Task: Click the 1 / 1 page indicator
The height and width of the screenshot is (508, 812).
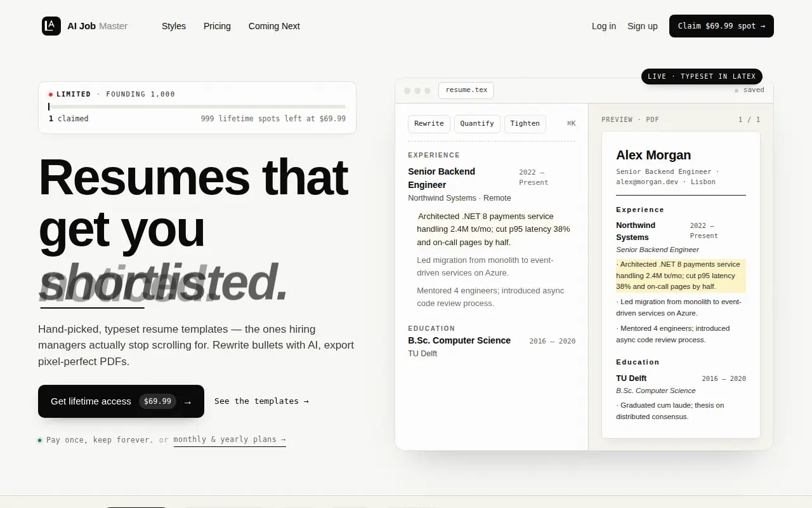Action: 749,119
